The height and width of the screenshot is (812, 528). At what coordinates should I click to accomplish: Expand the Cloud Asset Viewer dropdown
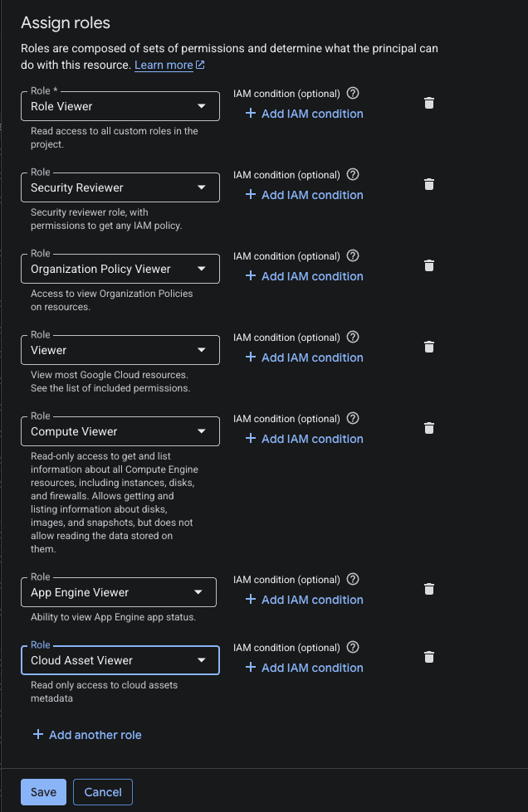click(x=120, y=660)
